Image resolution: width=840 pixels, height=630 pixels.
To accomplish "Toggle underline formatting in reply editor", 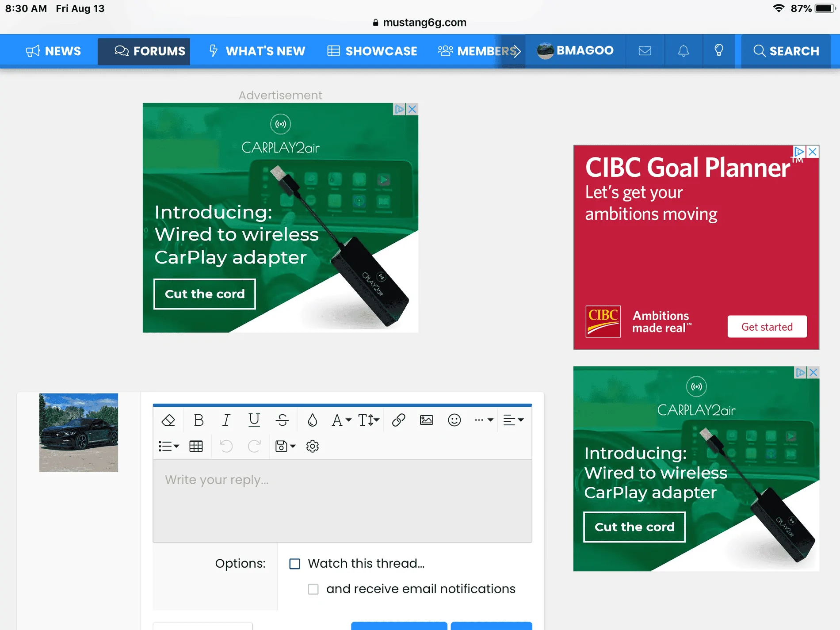I will [254, 420].
